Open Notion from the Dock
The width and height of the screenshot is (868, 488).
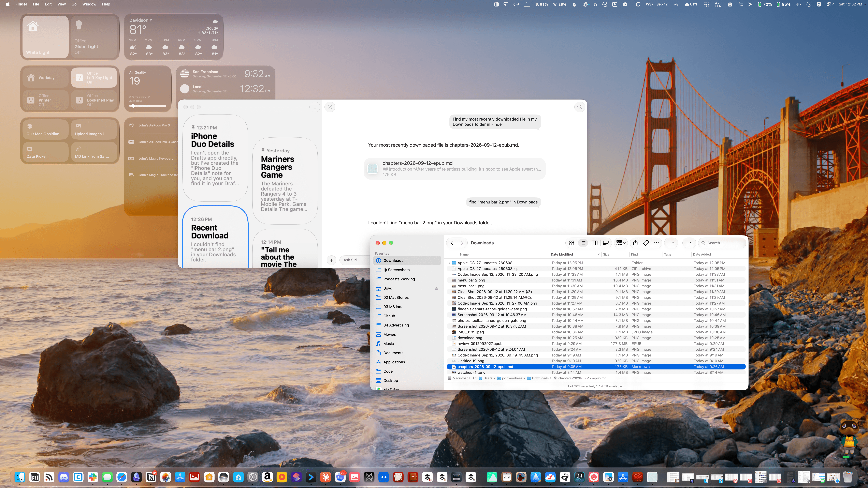(x=151, y=477)
